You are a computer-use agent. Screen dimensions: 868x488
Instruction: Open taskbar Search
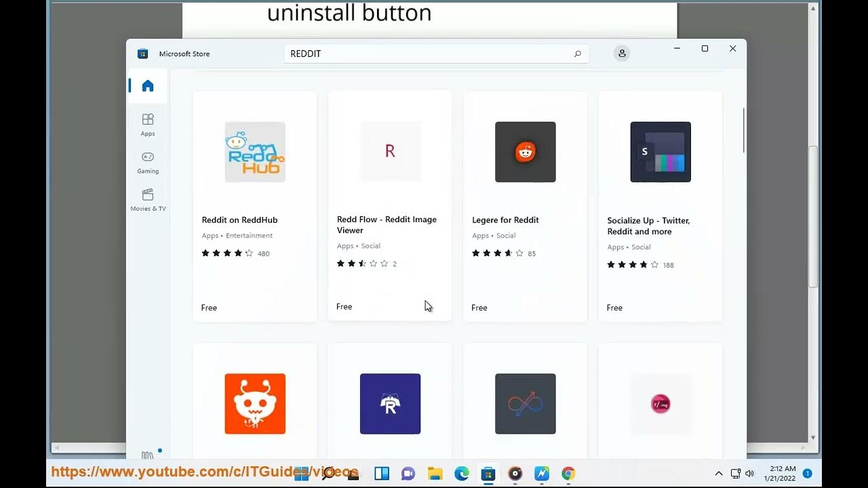(x=328, y=474)
